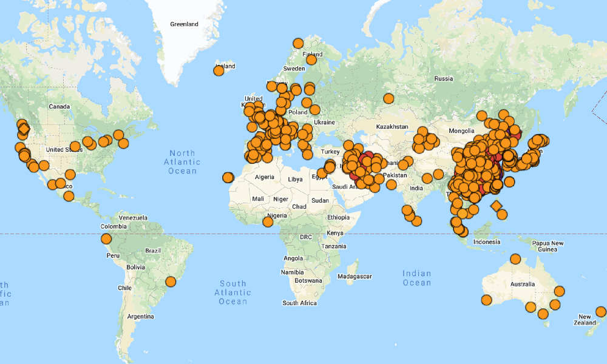Select the Madagascar label on the map

tap(354, 276)
